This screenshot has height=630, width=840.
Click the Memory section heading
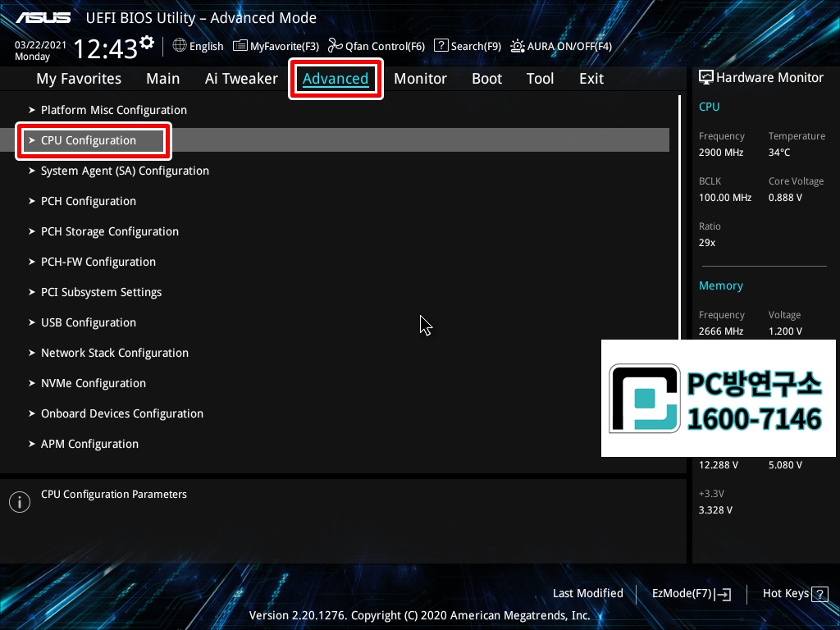click(x=720, y=286)
